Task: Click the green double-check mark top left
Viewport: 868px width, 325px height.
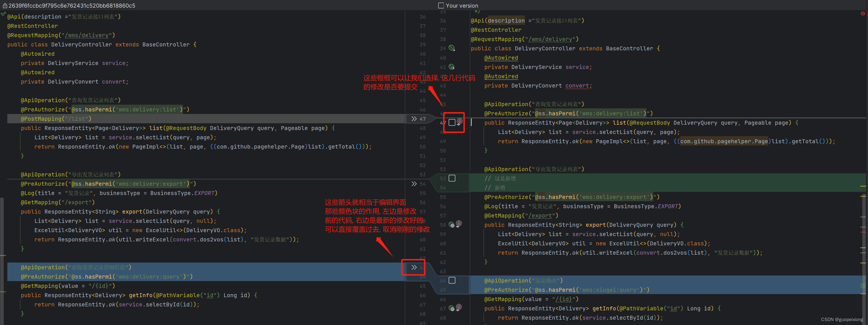Action: tap(3, 14)
